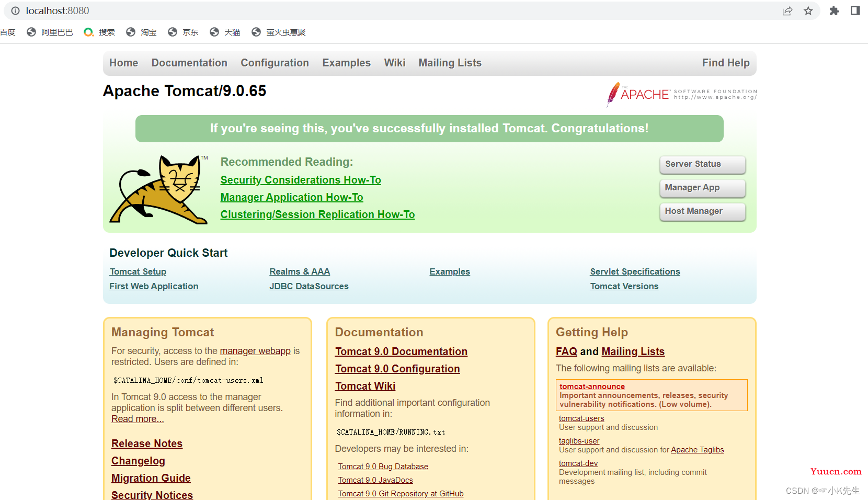Open the Release Notes link

click(x=147, y=444)
